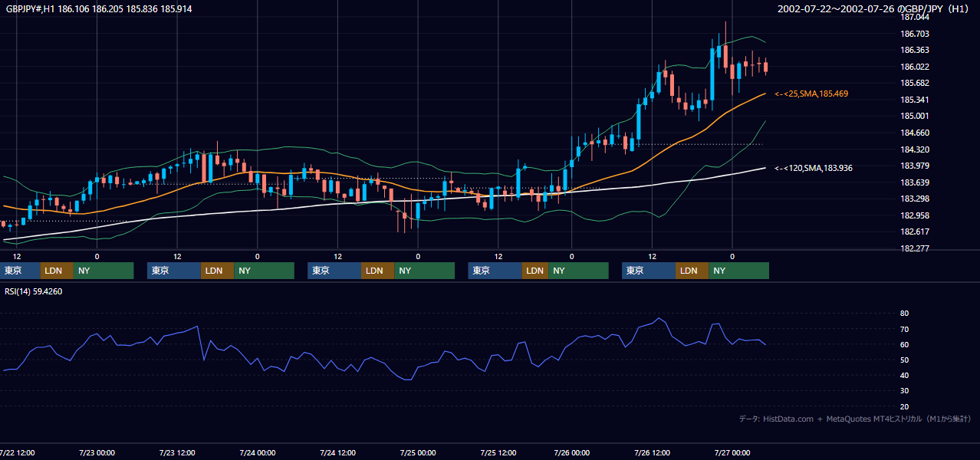Select the 7/22 12:00 time axis label
Viewport: 980px width, 460px height.
(x=17, y=452)
